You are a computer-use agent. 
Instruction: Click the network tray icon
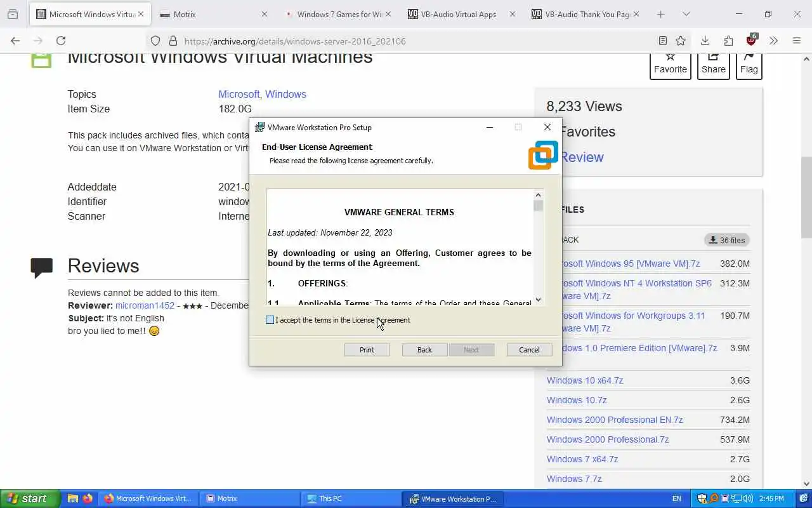[x=736, y=498]
